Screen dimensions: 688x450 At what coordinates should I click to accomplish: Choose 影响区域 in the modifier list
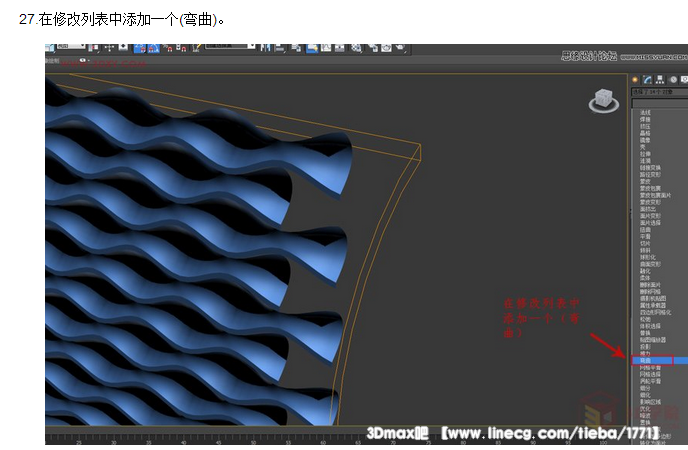650,402
